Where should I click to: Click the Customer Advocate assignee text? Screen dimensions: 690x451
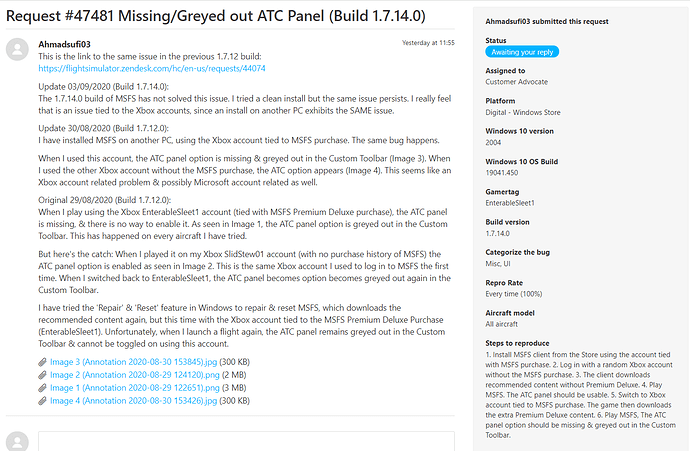point(517,82)
